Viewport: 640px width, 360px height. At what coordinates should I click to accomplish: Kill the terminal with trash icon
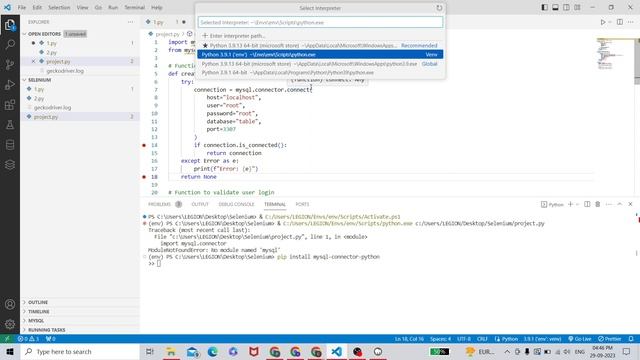click(x=598, y=204)
